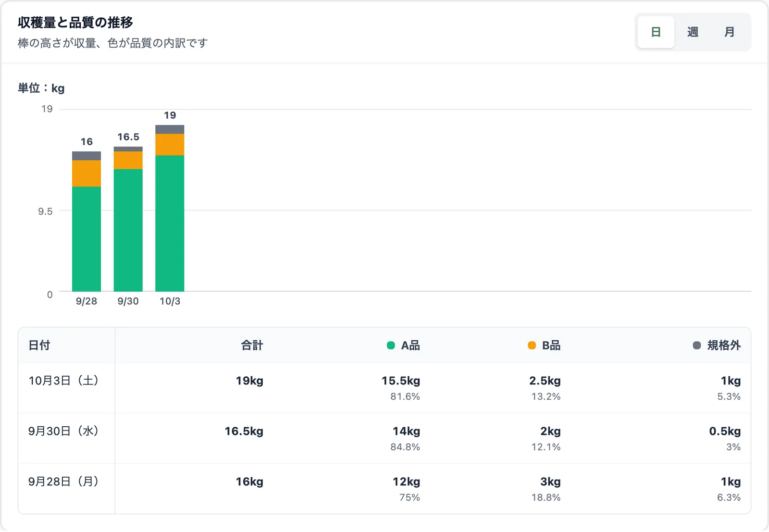Click the 12kg A品 value
This screenshot has width=769, height=532.
(x=407, y=482)
